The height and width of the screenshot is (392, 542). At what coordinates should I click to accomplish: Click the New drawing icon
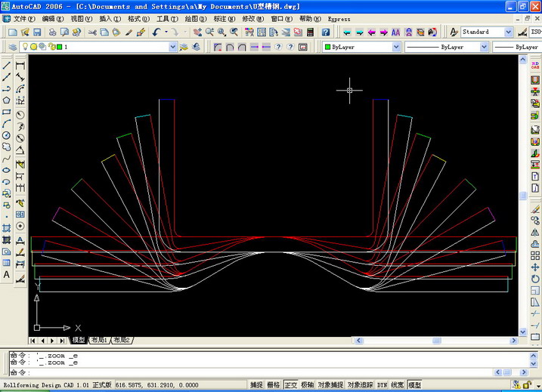pyautogui.click(x=13, y=32)
